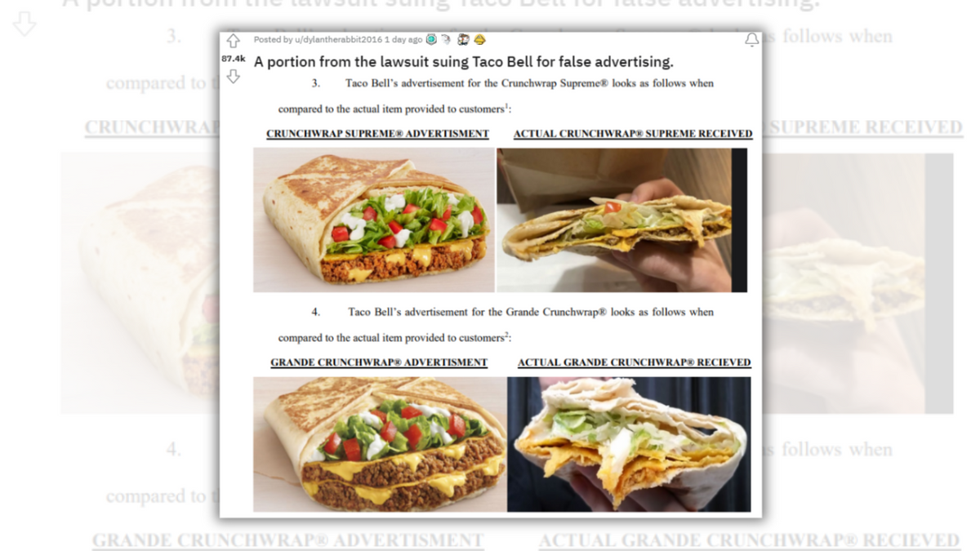Open the post title about suing Taco Bell

point(463,62)
